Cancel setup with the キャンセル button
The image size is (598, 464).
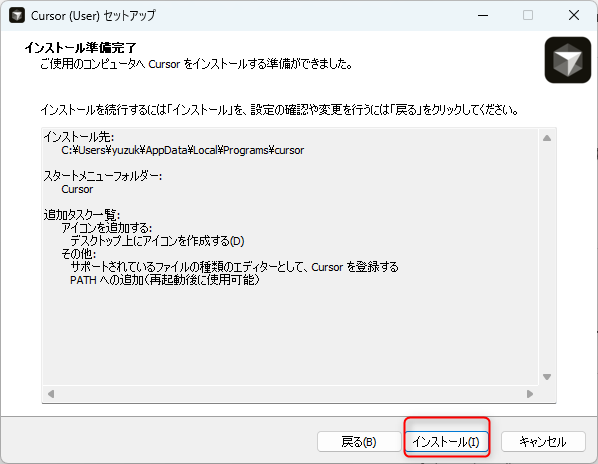[x=543, y=442]
